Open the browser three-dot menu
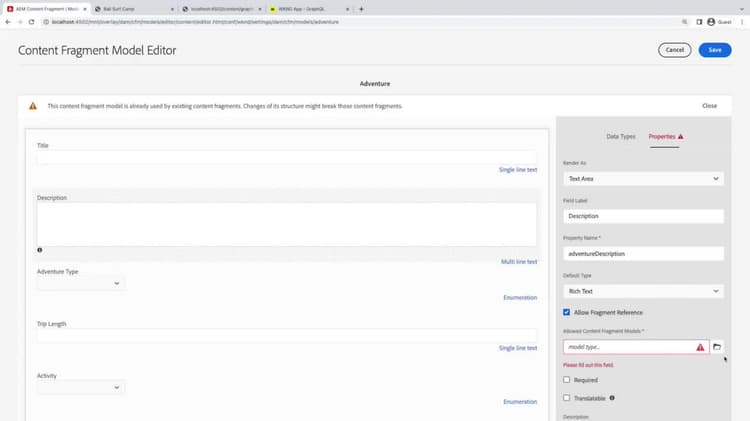 pos(742,22)
